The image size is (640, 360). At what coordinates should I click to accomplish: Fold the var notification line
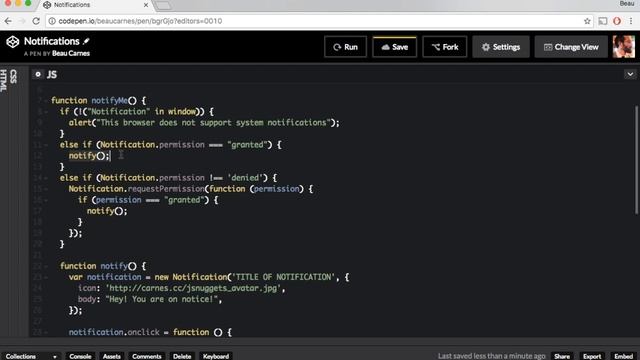point(45,277)
